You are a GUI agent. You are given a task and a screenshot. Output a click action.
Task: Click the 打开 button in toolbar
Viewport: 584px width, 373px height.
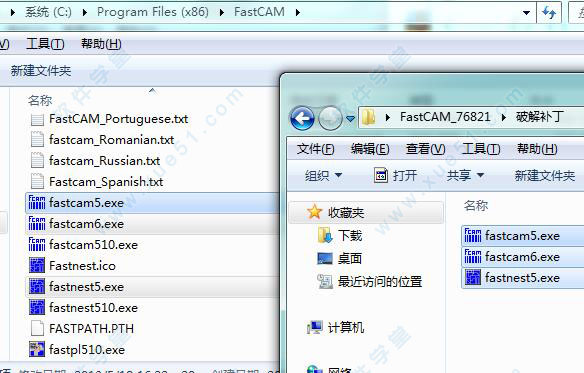point(396,175)
